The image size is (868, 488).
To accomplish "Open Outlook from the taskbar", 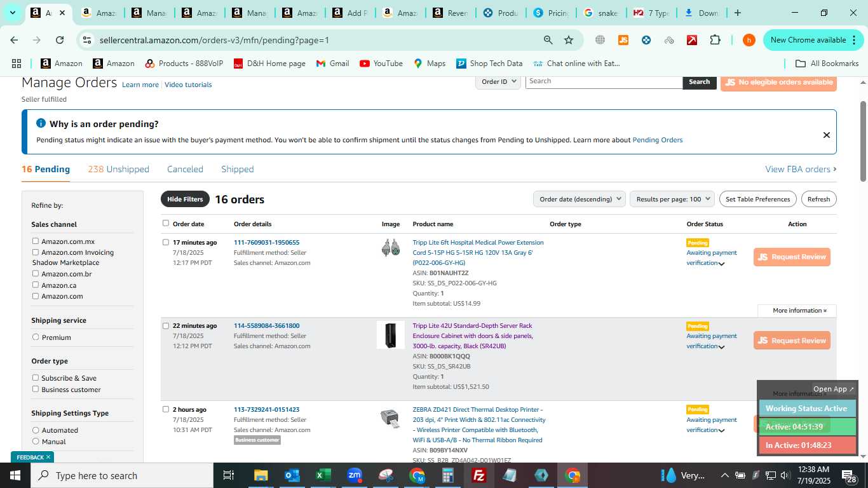I will point(292,475).
